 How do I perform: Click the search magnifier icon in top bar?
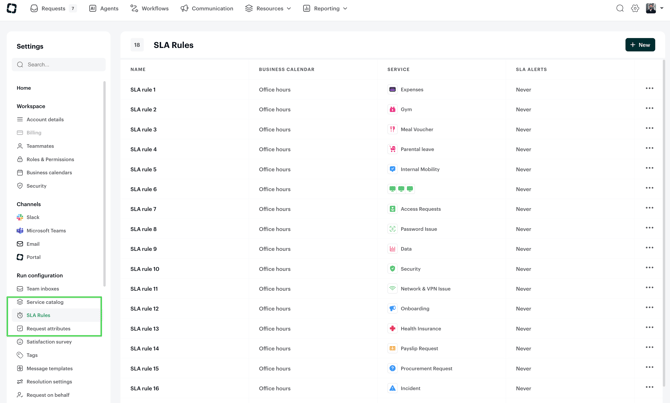[x=620, y=8]
